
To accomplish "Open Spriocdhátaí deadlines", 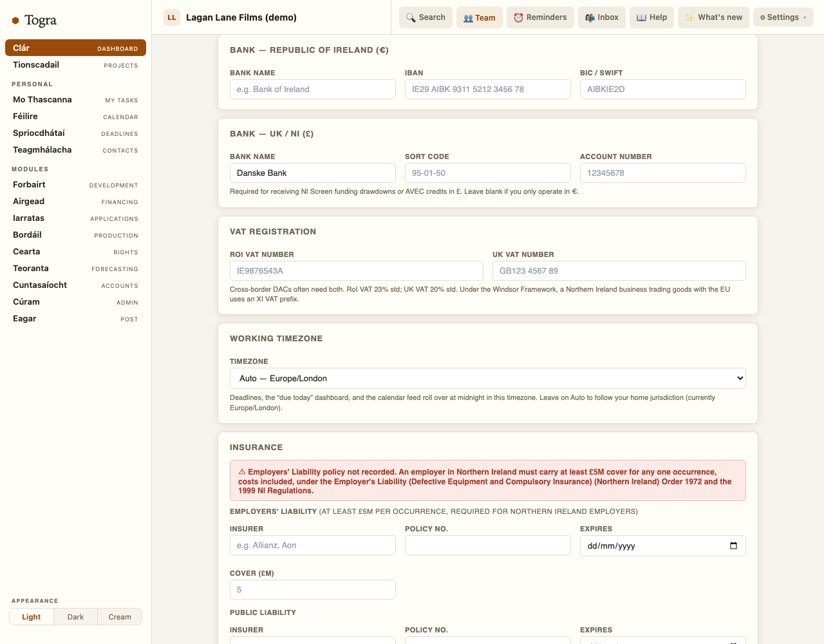I will coord(75,133).
